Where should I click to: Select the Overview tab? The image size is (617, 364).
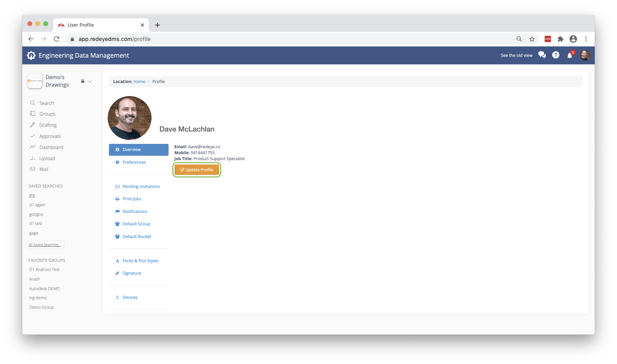click(x=139, y=150)
